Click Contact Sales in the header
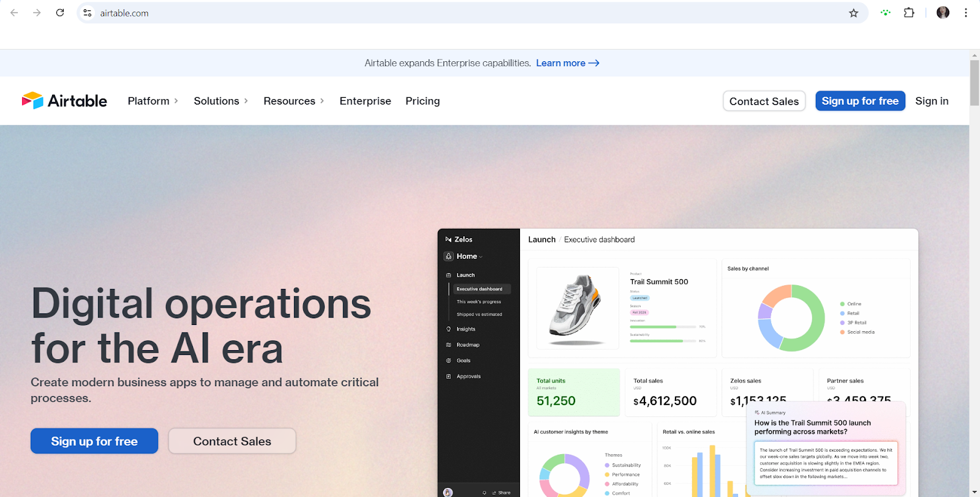 tap(764, 101)
